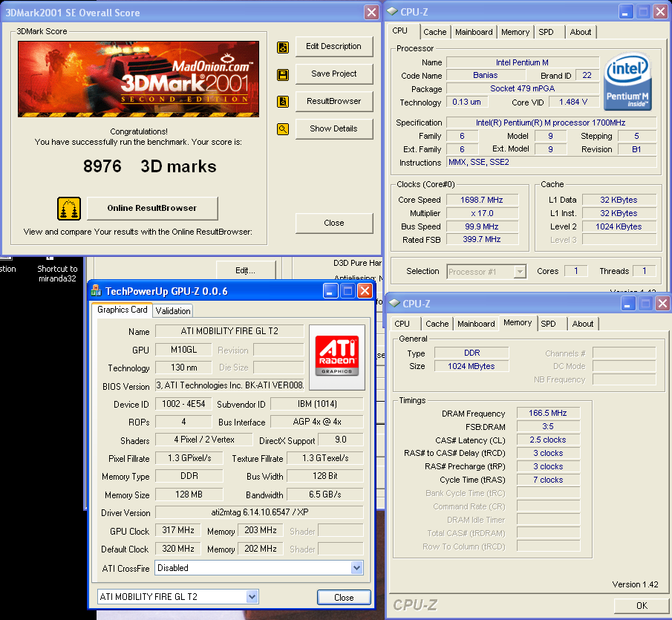The image size is (672, 620).
Task: Switch to the Cache tab in upper CPU-Z
Action: click(434, 32)
